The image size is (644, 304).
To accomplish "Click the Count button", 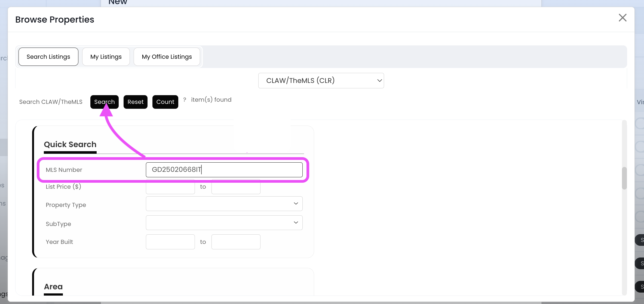I will tap(165, 102).
